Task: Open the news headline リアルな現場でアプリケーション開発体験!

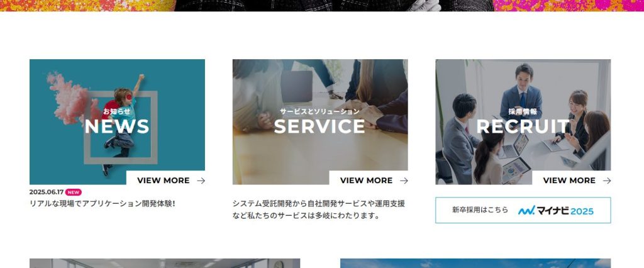Action: coord(103,203)
